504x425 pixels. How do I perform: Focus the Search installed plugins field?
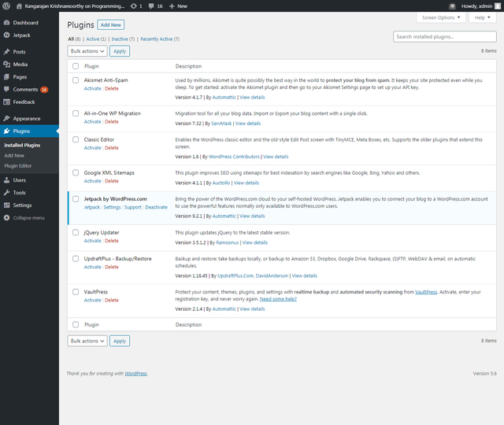(444, 37)
